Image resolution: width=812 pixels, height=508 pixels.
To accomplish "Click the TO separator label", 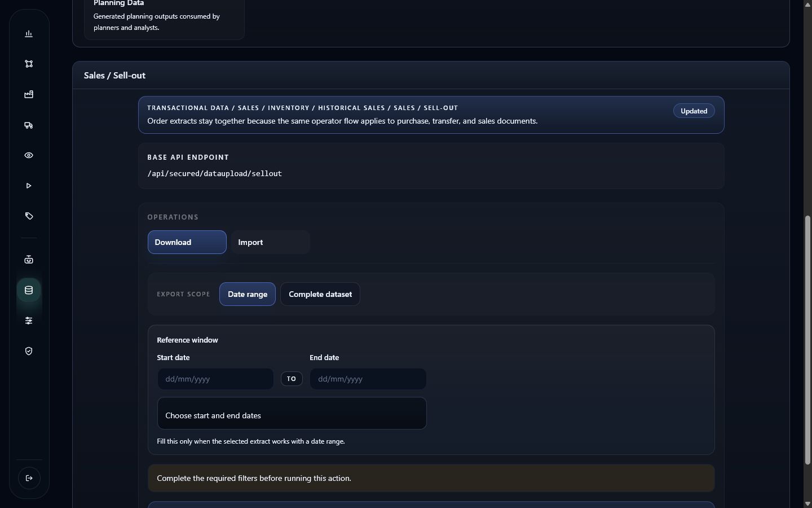I will pyautogui.click(x=292, y=379).
